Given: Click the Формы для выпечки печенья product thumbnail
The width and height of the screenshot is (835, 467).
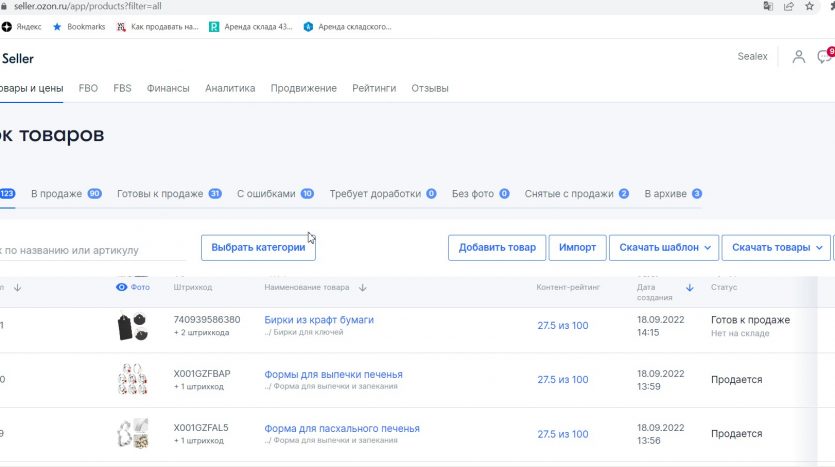Looking at the screenshot, I should [132, 379].
